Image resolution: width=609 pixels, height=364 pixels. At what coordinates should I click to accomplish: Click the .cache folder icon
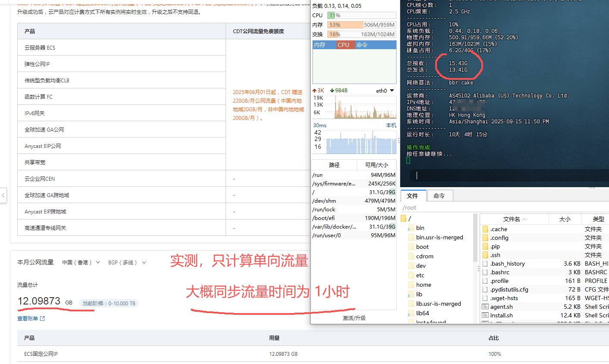point(485,229)
